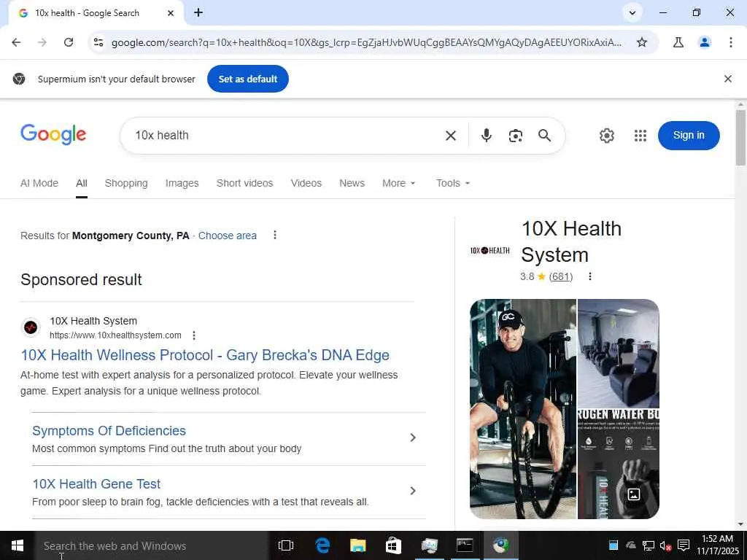747x560 pixels.
Task: Click the page vertical scrollbar
Action: point(740,138)
